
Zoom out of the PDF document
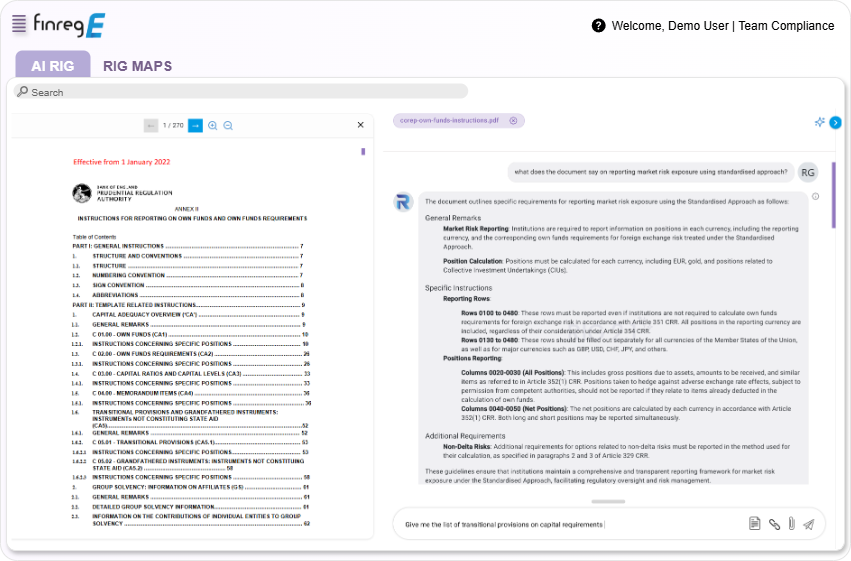(228, 125)
